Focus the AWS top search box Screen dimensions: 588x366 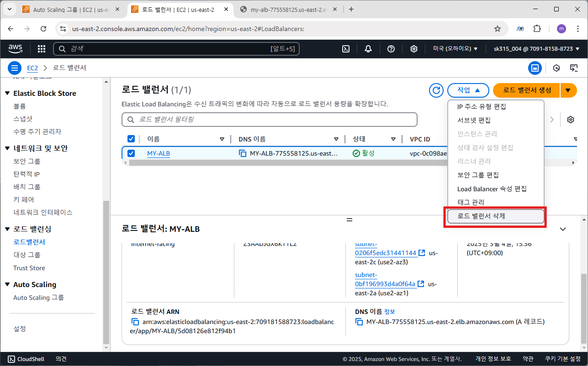(176, 49)
